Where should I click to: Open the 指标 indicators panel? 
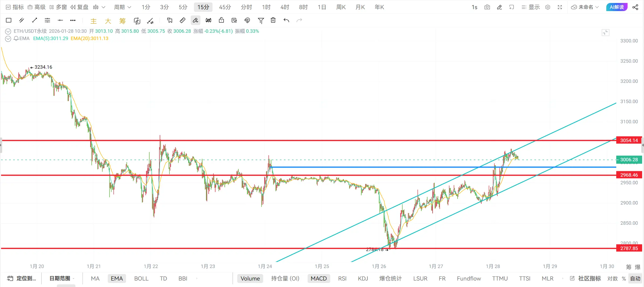pyautogui.click(x=15, y=7)
